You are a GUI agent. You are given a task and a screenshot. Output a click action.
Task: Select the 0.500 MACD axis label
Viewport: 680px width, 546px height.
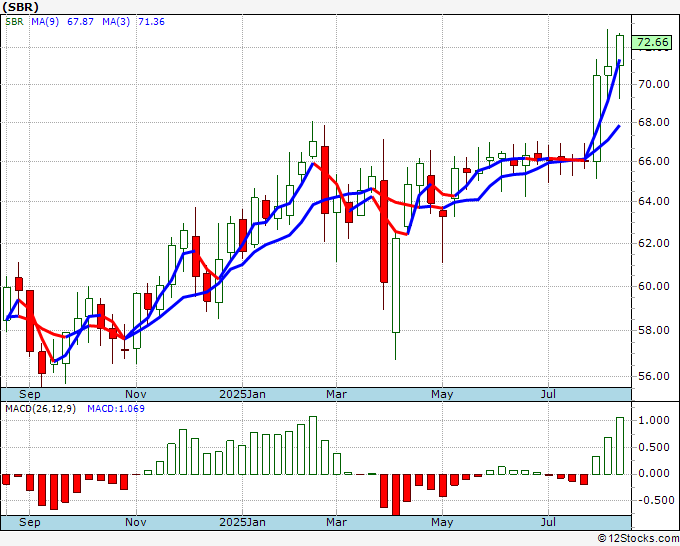pyautogui.click(x=654, y=447)
